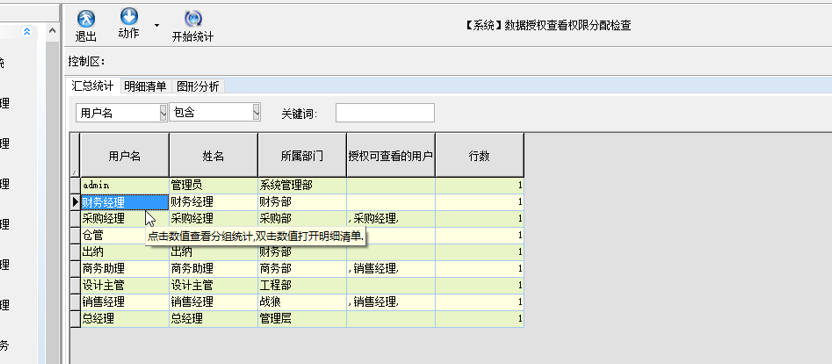Switch to the 汇总统计 tab

92,86
